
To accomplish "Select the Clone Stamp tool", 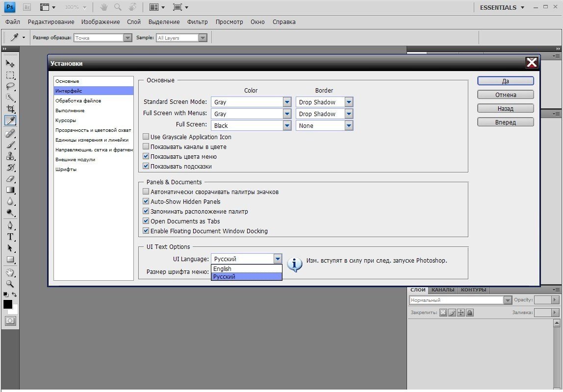I will coord(10,156).
